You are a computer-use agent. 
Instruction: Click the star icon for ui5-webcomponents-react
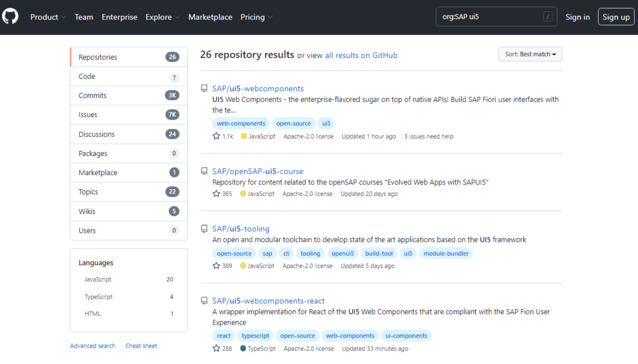(x=216, y=348)
